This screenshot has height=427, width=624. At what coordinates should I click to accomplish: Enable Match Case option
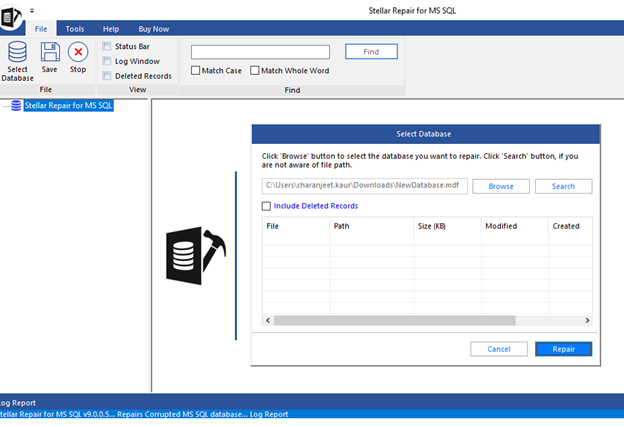pos(195,71)
